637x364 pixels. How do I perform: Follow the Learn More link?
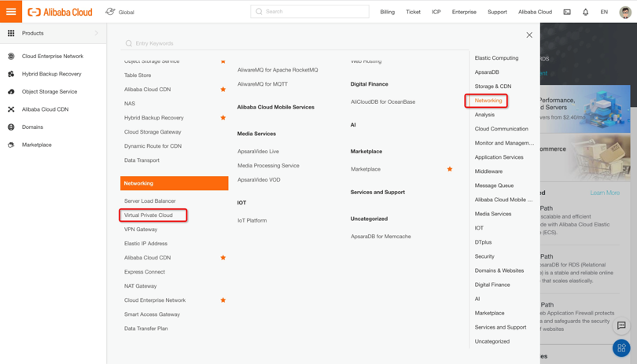(605, 193)
